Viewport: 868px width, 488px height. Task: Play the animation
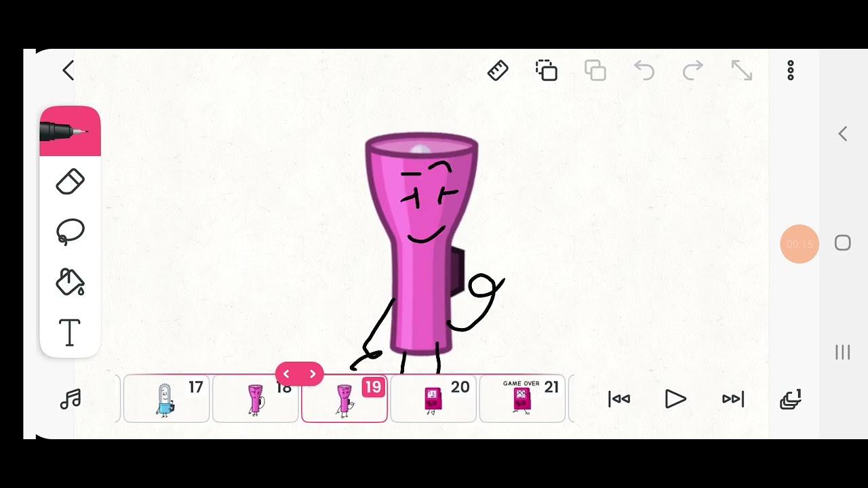click(x=675, y=399)
